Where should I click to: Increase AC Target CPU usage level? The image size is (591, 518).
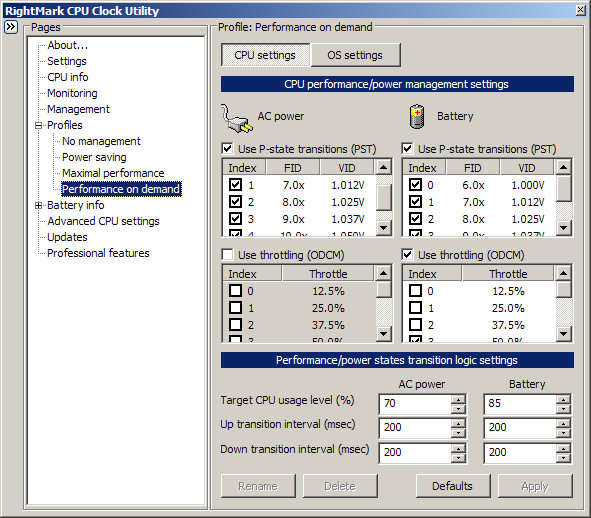[x=458, y=400]
